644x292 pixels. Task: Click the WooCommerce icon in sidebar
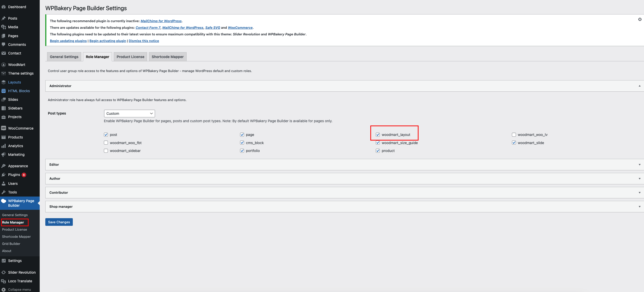point(4,128)
